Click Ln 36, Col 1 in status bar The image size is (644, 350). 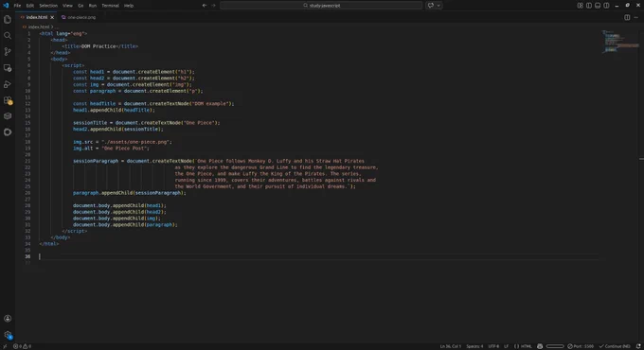point(451,346)
